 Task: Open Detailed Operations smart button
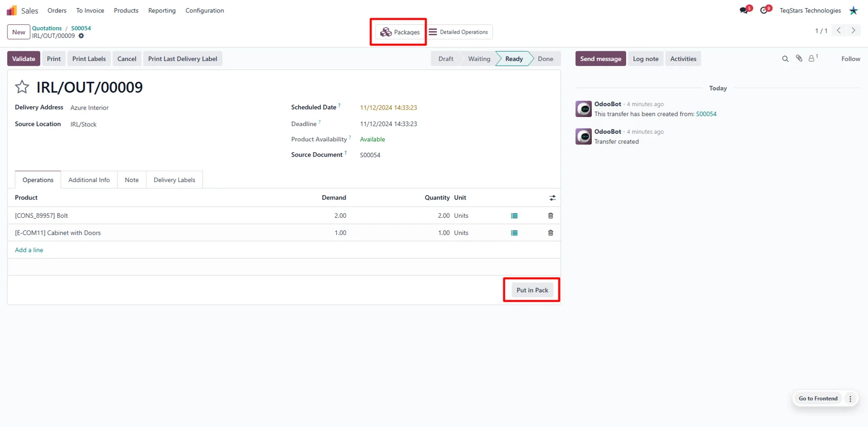click(459, 32)
